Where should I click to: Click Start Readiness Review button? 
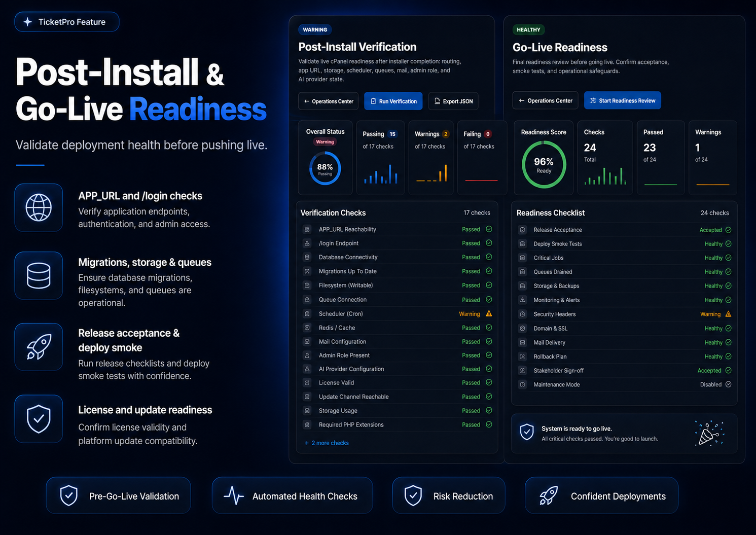coord(623,100)
